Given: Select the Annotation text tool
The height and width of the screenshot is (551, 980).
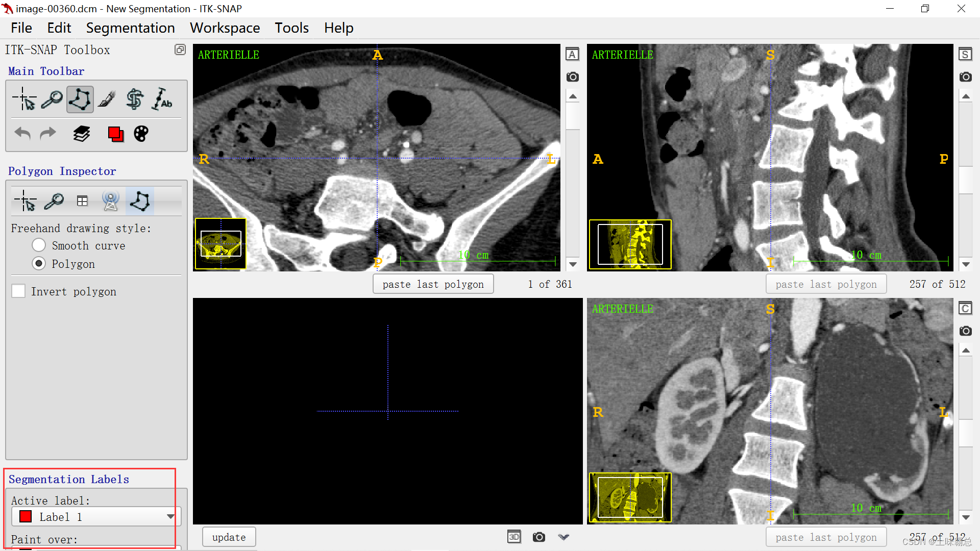Looking at the screenshot, I should pos(162,99).
